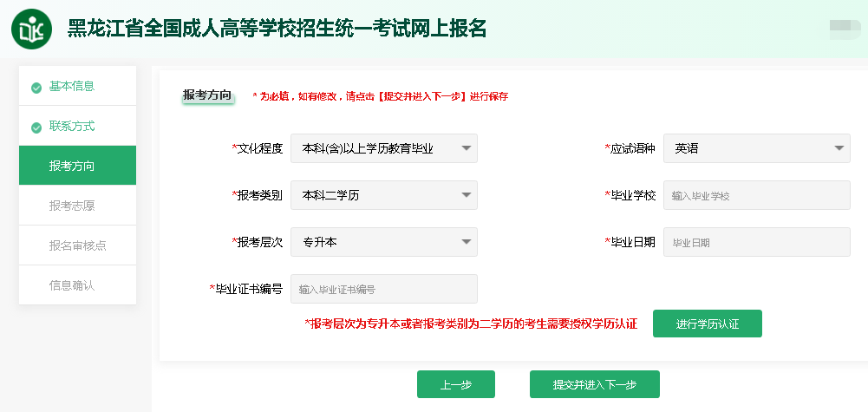
Task: Open the 文化程度 dropdown
Action: tap(383, 148)
